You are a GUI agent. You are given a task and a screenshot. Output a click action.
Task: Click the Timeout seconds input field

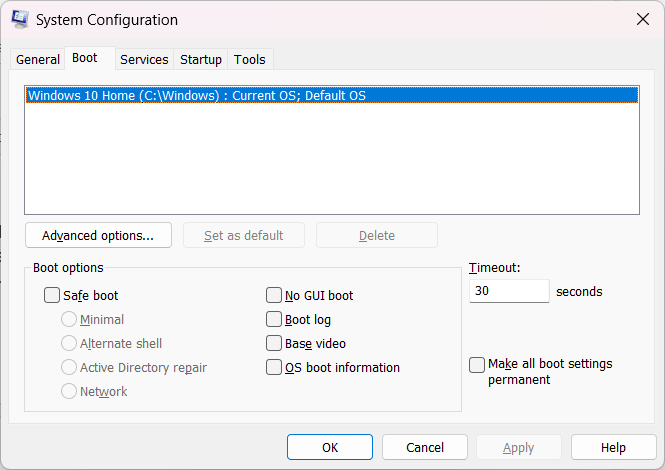(509, 291)
